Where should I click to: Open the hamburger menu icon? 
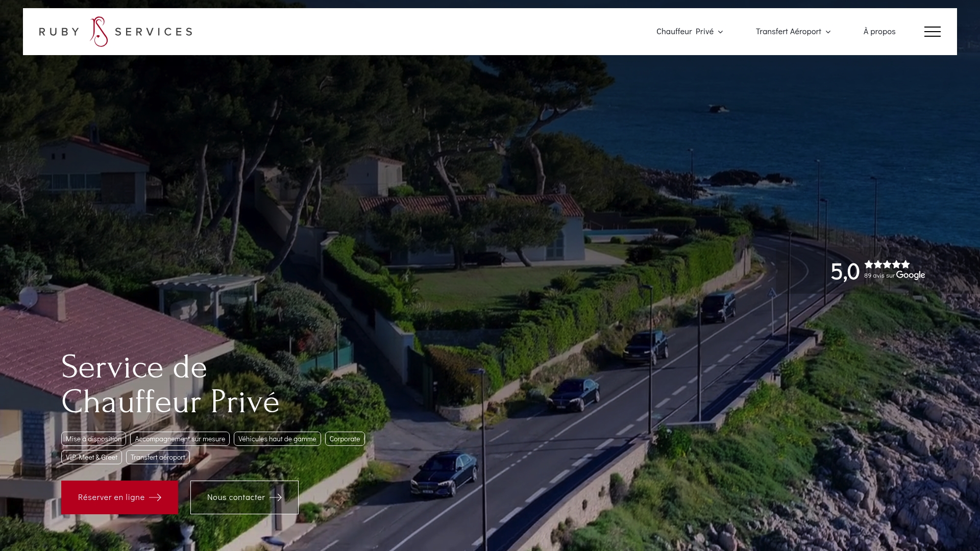pos(932,32)
